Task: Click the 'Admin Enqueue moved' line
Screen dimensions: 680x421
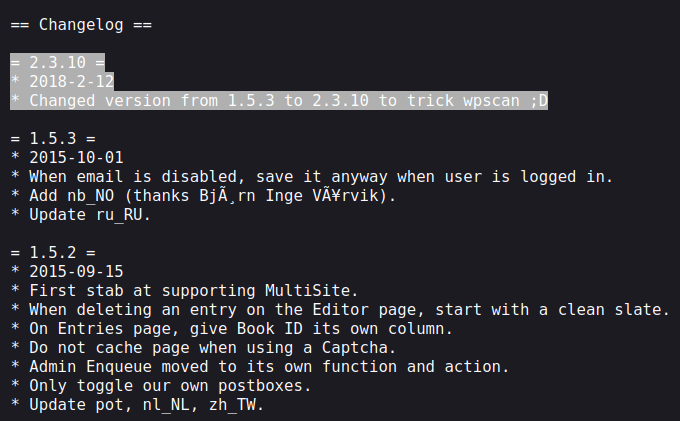Action: coord(260,367)
